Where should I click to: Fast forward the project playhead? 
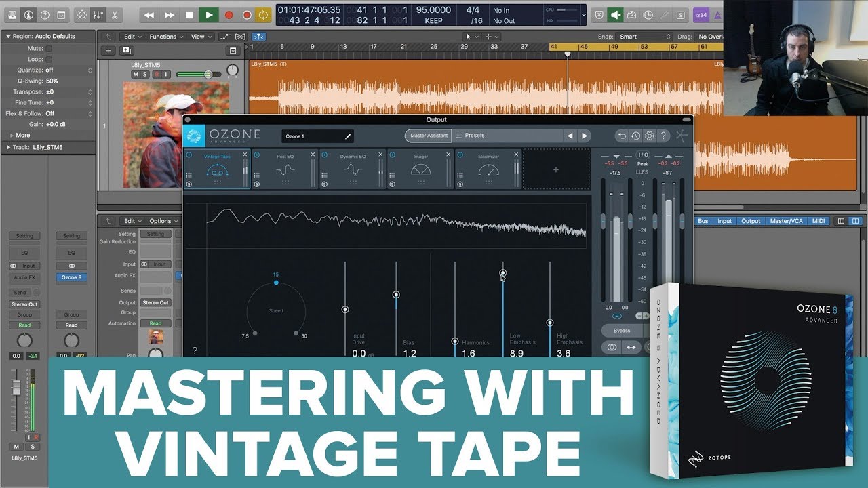pyautogui.click(x=170, y=14)
